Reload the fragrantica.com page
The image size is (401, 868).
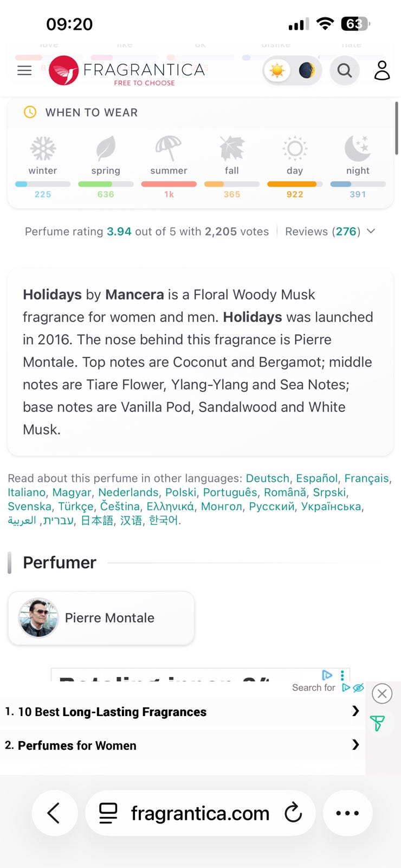click(293, 813)
